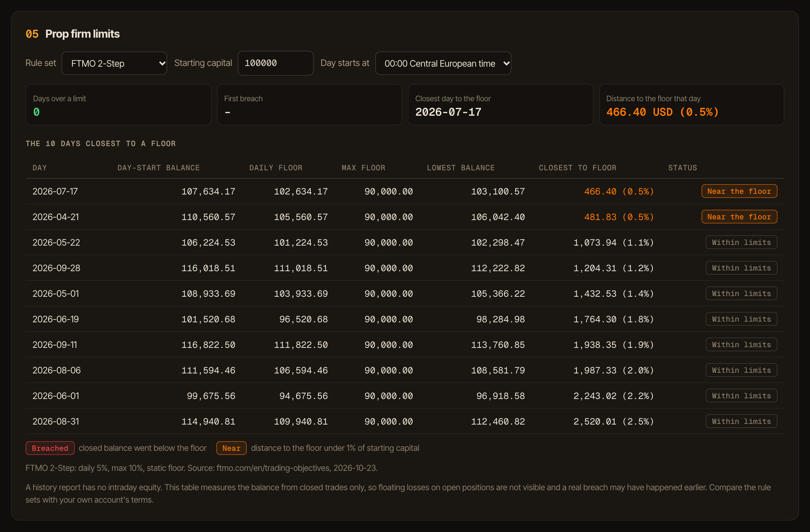Open the Day starts at timezone dropdown
The height and width of the screenshot is (532, 810).
443,63
